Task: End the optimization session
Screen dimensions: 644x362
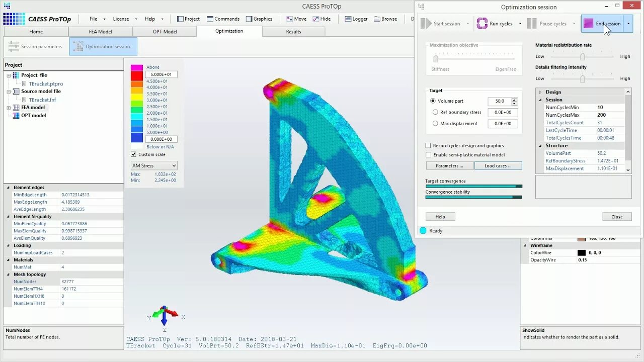Action: pos(602,24)
